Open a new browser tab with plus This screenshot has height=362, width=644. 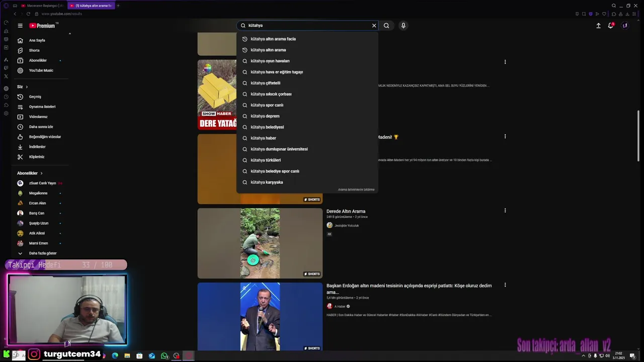[x=118, y=6]
